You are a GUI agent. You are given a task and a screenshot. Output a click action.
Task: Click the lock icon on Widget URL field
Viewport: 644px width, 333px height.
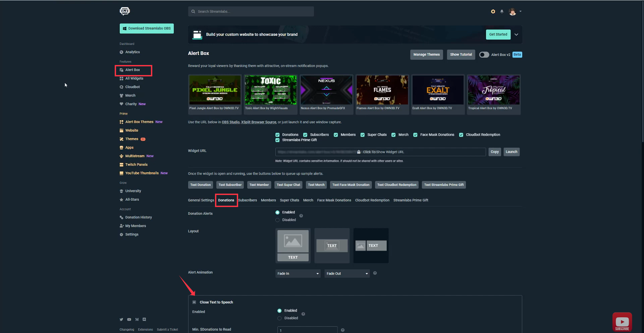[x=359, y=152]
